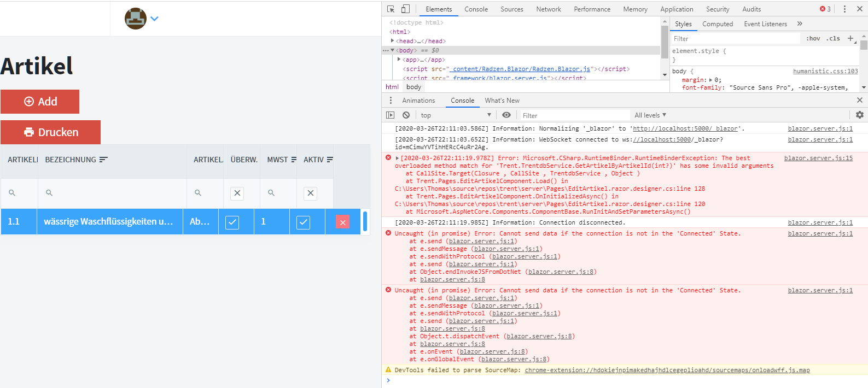Expand the head element node
868x388 pixels.
[392, 41]
